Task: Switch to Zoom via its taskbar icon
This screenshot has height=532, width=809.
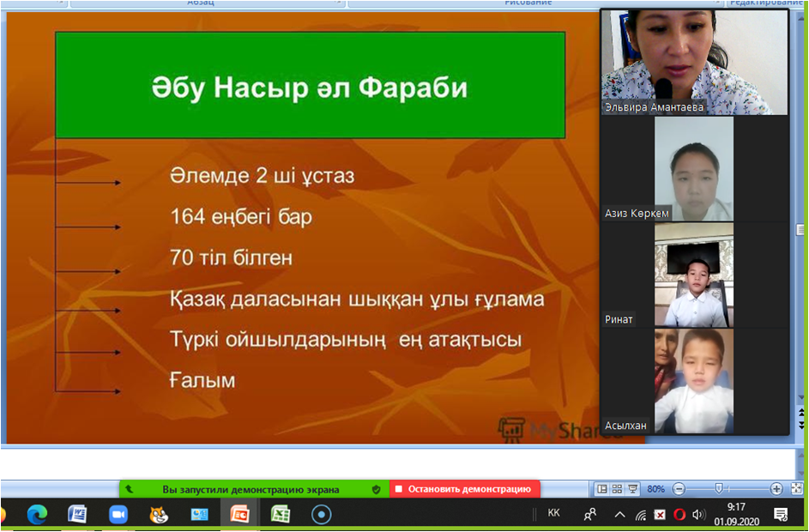Action: (118, 514)
